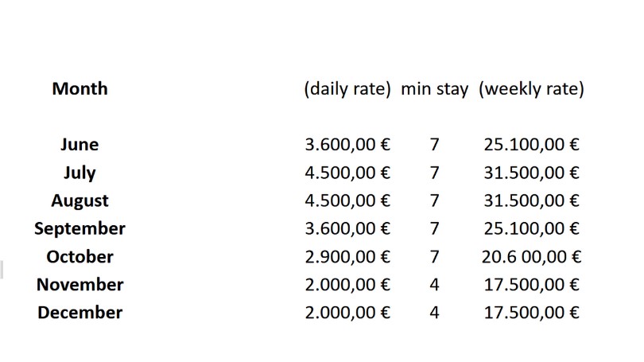This screenshot has width=644, height=362.
Task: Select December's 17.500,00 € weekly rate
Action: 531,313
